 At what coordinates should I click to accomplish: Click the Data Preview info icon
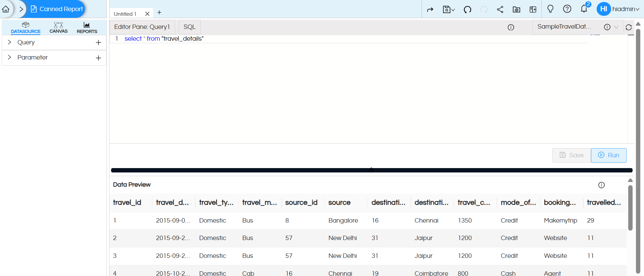pos(601,185)
